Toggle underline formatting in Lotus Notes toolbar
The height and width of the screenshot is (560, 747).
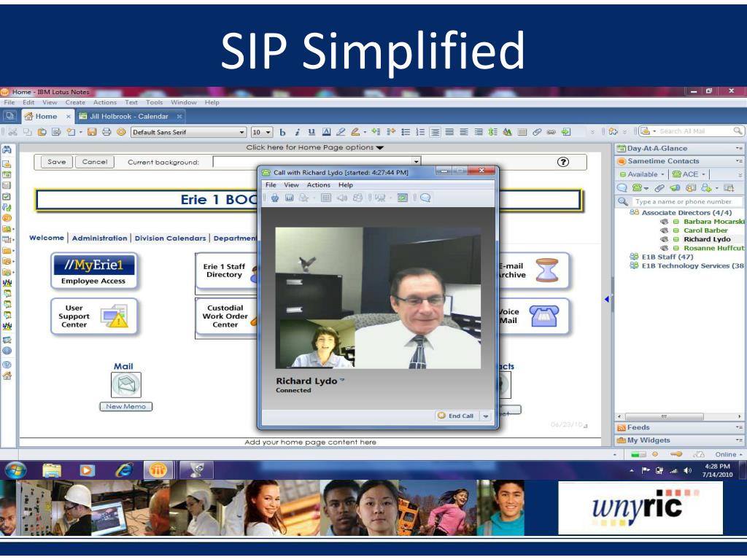tap(311, 133)
